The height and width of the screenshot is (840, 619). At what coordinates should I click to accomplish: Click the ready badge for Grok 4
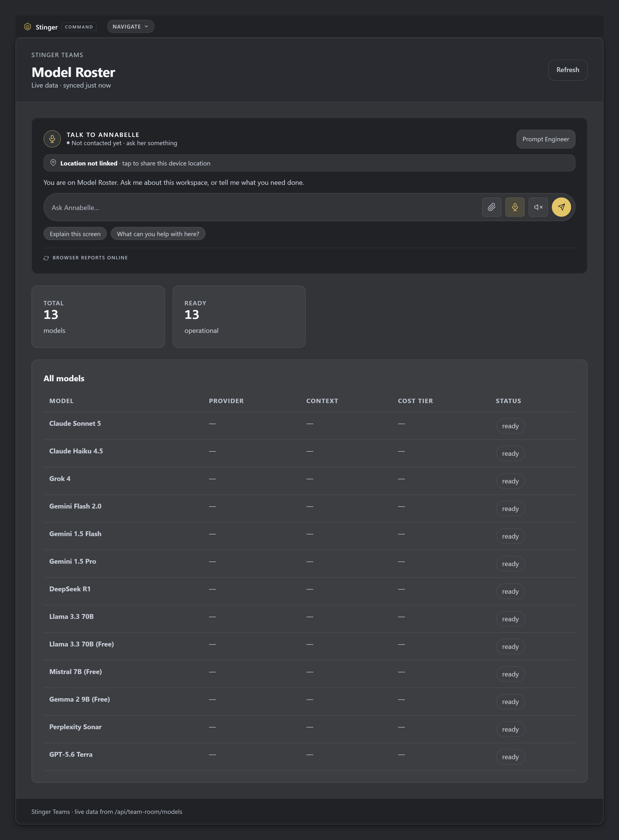pos(510,481)
